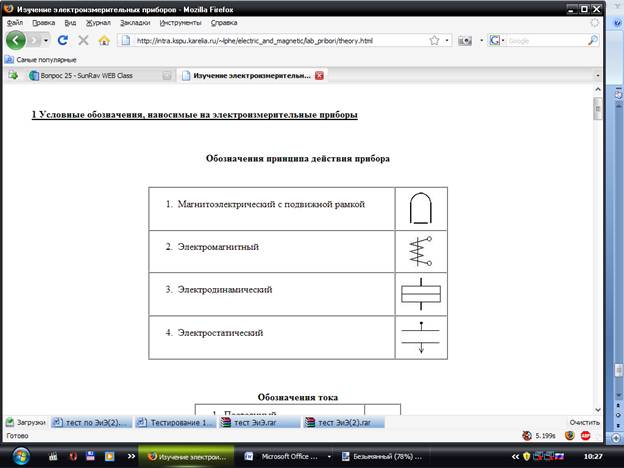The width and height of the screenshot is (624, 468).
Task: Open the Правка menu
Action: [x=43, y=23]
